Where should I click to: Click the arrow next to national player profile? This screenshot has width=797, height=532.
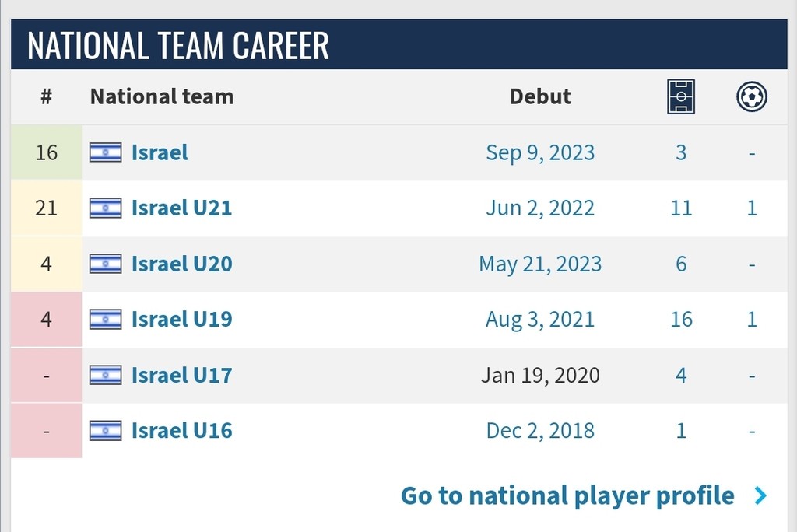click(x=760, y=495)
